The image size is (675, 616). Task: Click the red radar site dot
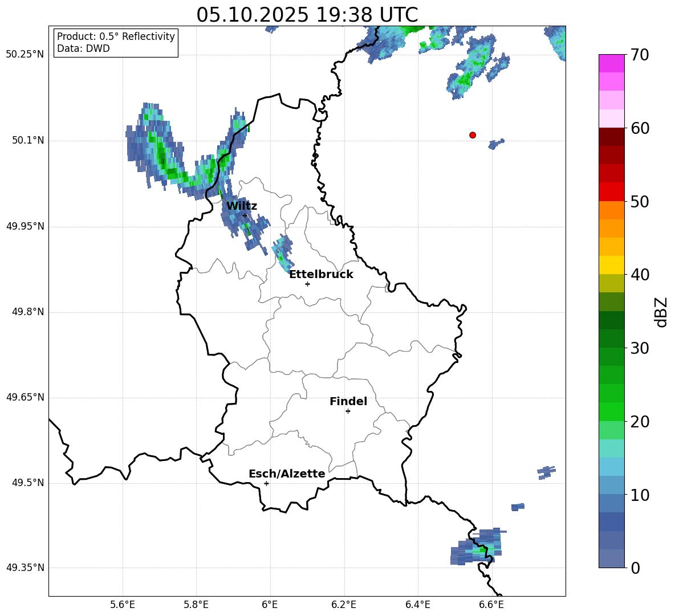coord(473,135)
